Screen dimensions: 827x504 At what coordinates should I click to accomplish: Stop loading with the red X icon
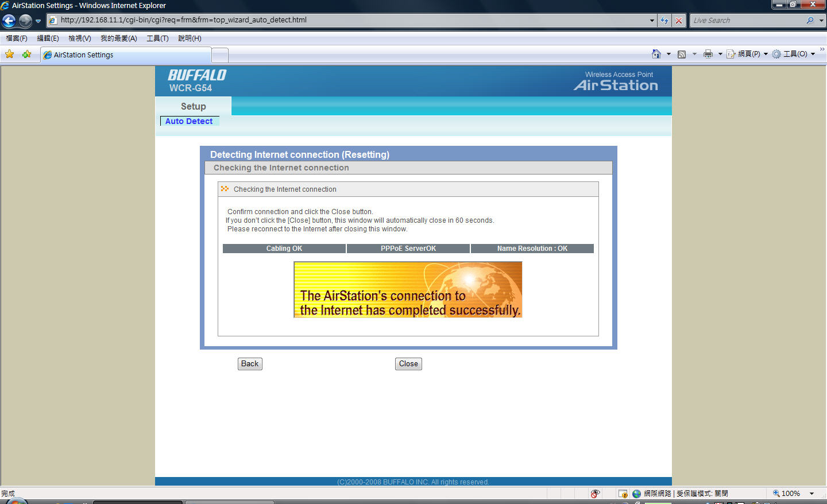click(679, 20)
